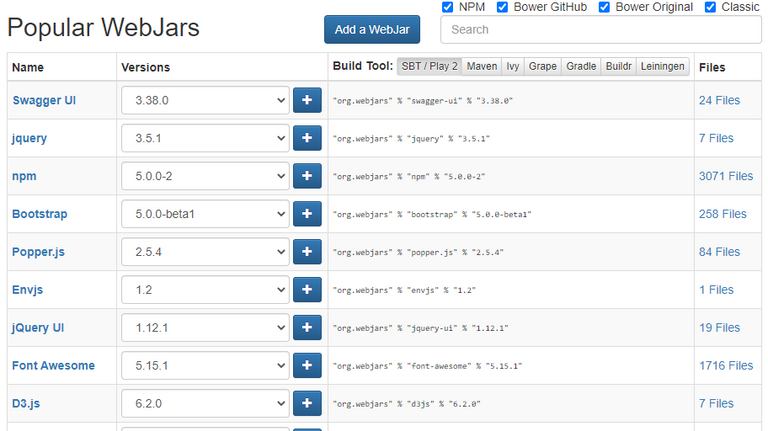Toggle the Bower GitHub checkbox

(x=502, y=7)
